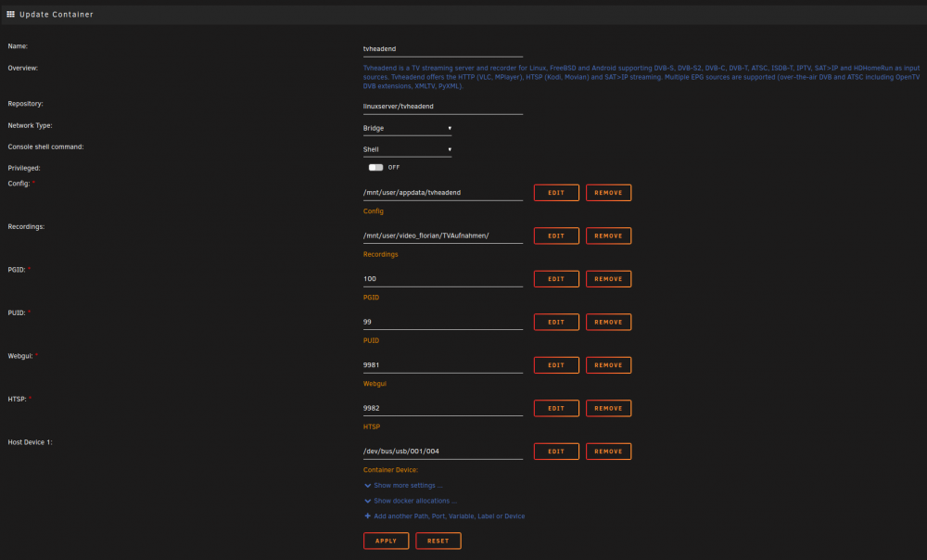Remove the PUID variable
927x560 pixels.
coord(608,323)
